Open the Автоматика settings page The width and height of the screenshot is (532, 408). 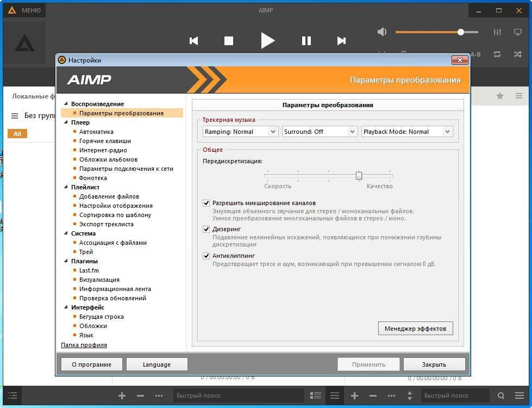pos(96,132)
